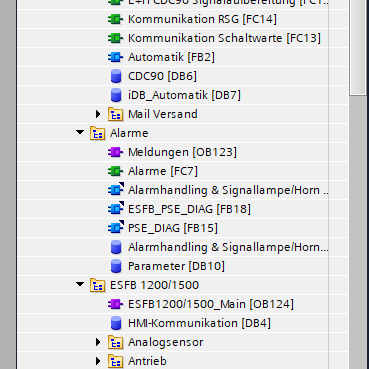
Task: Click the ESFB1200/1500_Main OB124 block icon
Action: pyautogui.click(x=115, y=304)
